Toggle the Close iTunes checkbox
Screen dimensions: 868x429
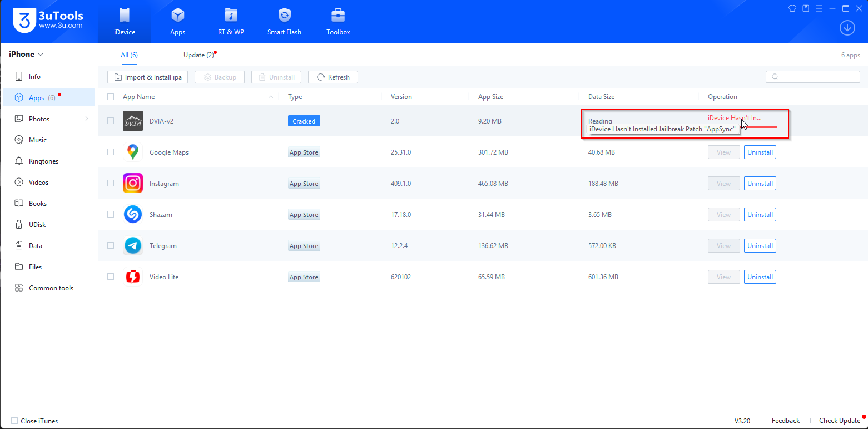click(x=14, y=421)
